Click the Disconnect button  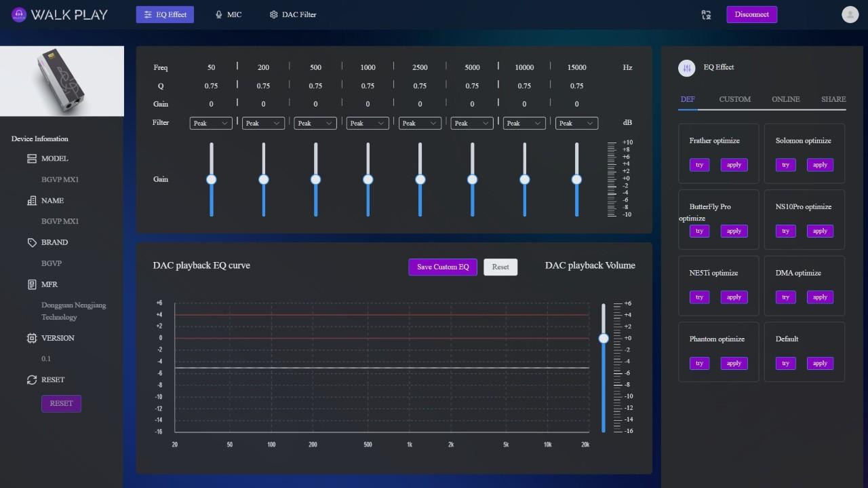pyautogui.click(x=751, y=14)
